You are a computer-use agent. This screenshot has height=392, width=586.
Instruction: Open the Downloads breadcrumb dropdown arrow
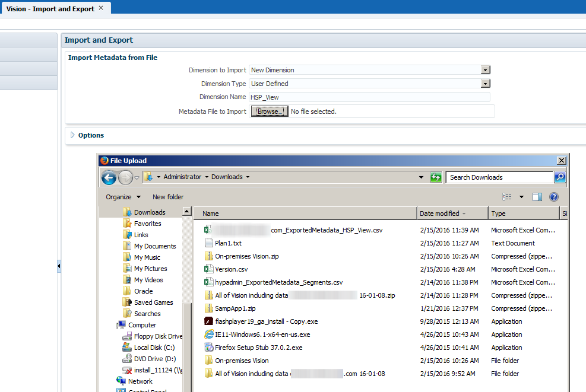click(x=248, y=177)
